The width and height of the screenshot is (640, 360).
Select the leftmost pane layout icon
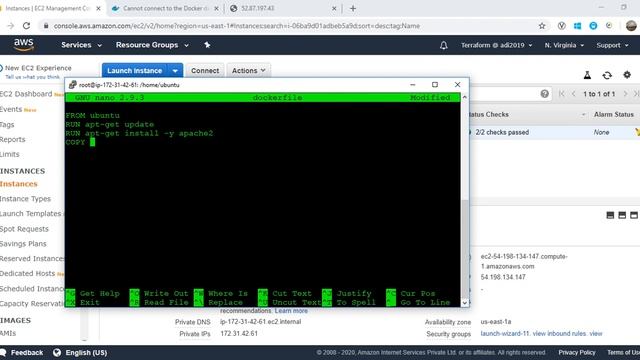point(610,215)
